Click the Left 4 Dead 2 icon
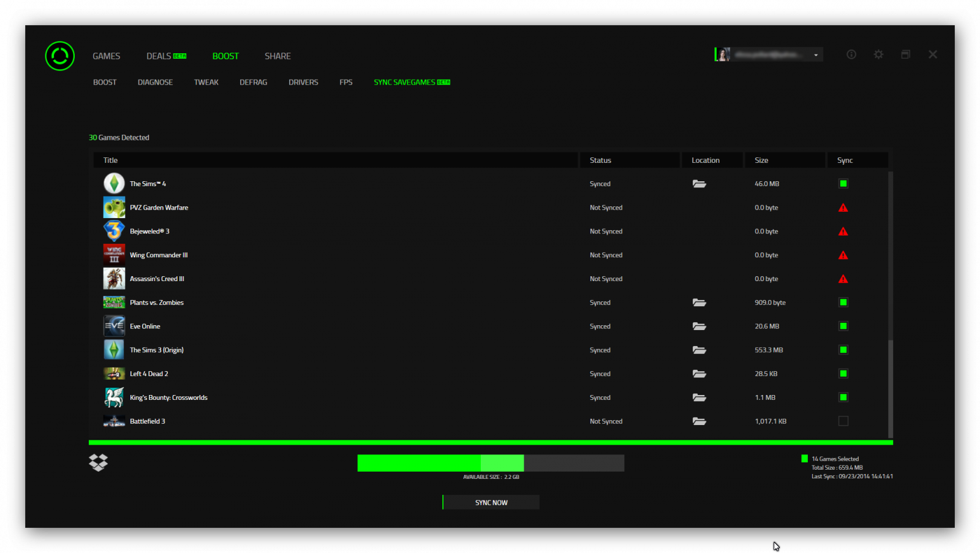Screen dimensions: 980x553 114,374
